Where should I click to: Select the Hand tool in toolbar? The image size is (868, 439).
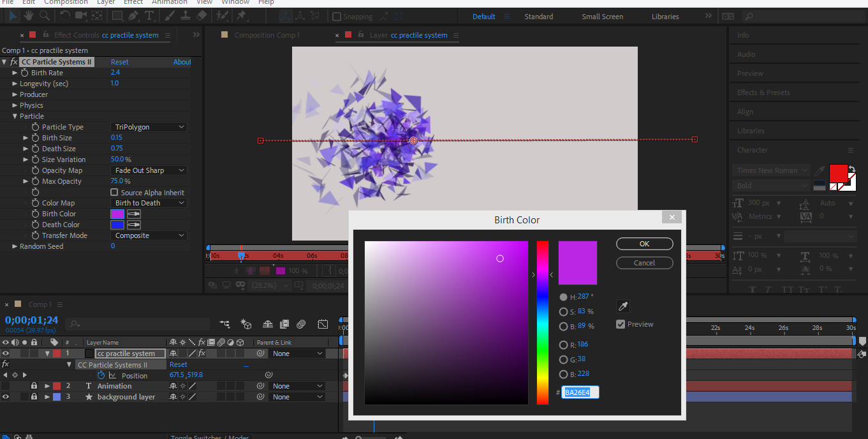[29, 15]
